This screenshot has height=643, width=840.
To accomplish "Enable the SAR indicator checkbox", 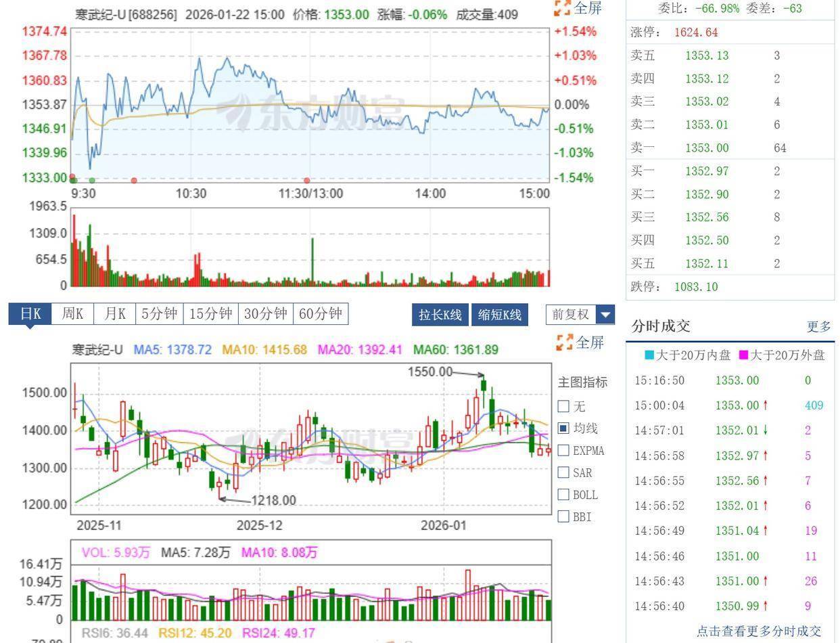I will pos(563,472).
